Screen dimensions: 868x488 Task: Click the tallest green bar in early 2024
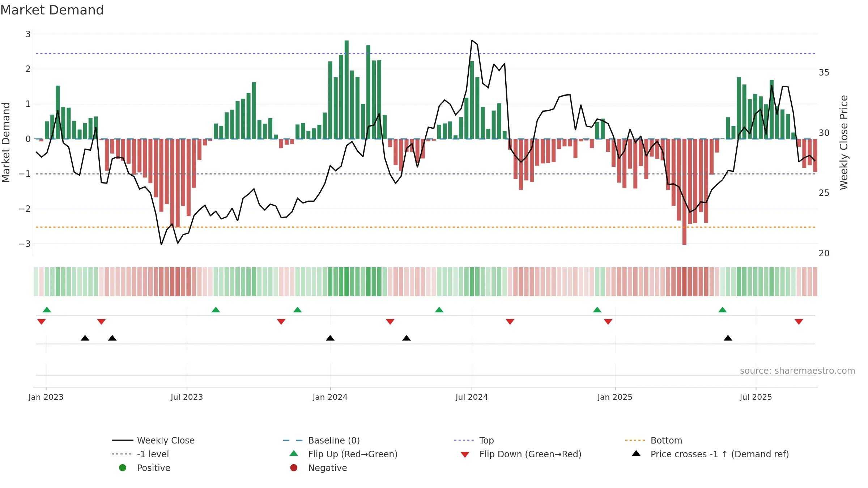346,90
